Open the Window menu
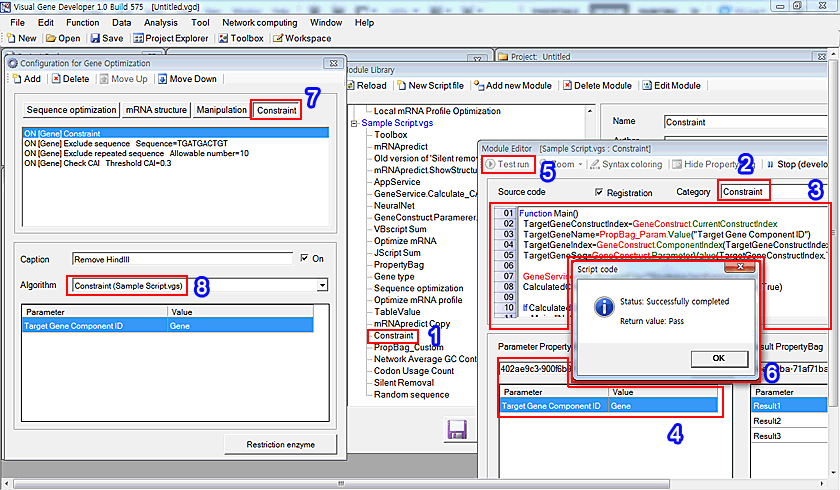 326,22
